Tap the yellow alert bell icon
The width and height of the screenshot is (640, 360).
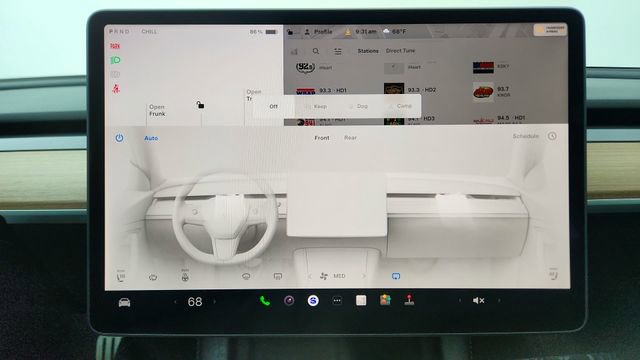(348, 31)
